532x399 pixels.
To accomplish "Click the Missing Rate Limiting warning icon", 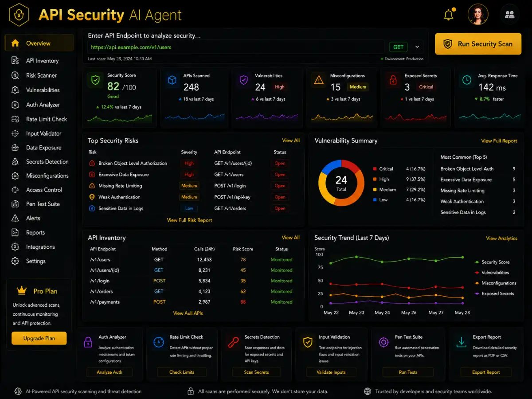I will (92, 186).
